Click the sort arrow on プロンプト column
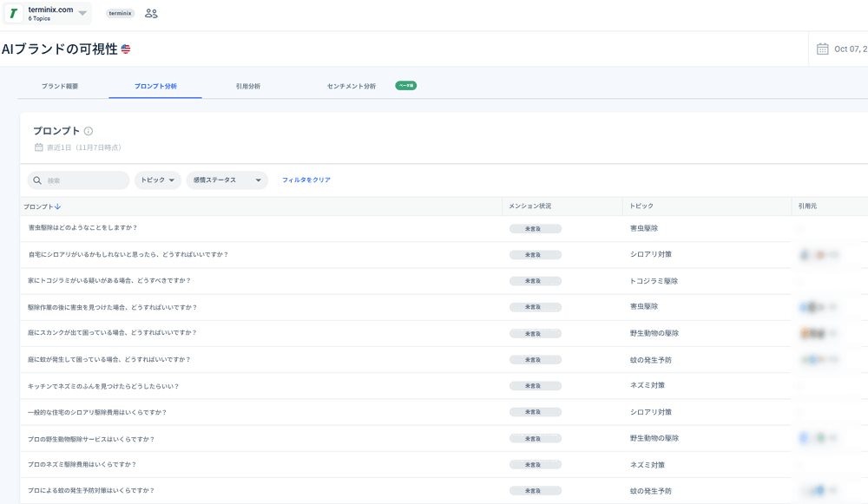 click(57, 206)
